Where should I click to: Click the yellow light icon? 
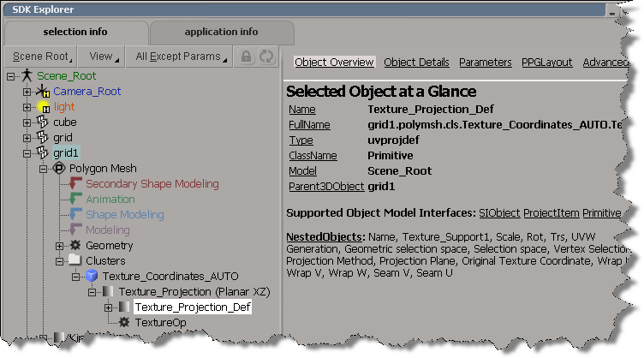pos(43,107)
